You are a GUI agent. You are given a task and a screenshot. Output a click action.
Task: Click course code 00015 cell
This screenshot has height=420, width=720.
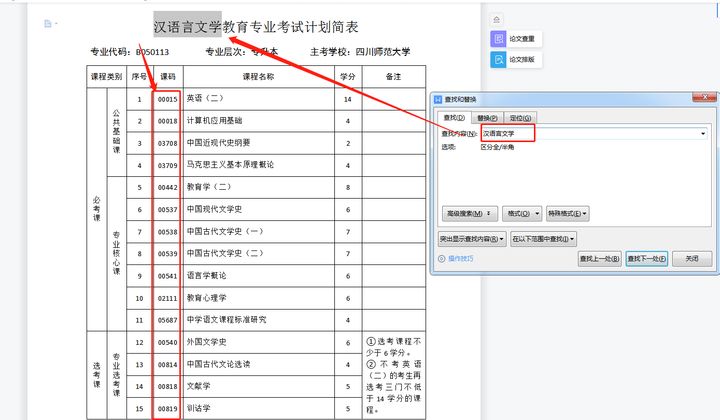[x=168, y=99]
